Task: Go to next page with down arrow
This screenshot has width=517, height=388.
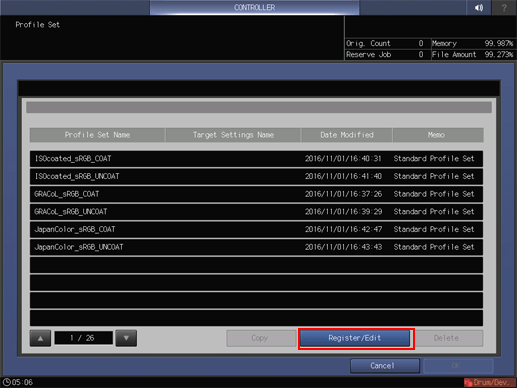Action: (x=126, y=338)
